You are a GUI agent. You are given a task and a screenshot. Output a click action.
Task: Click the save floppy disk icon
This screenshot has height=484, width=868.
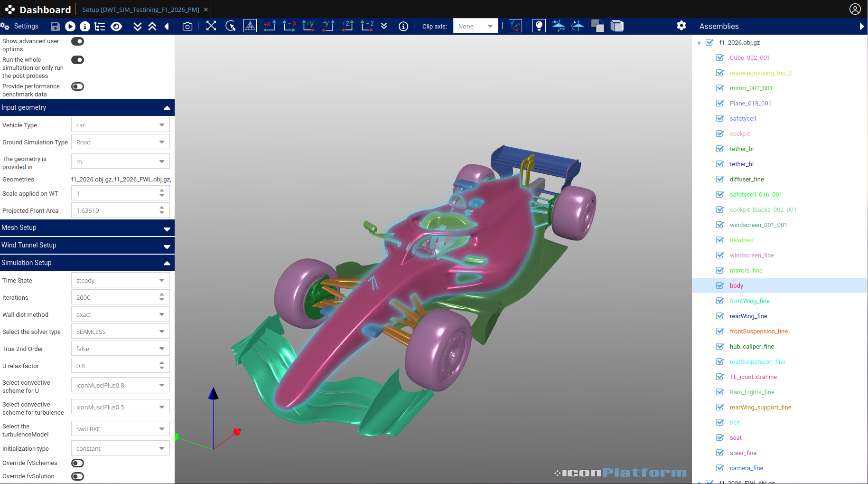[x=55, y=27]
